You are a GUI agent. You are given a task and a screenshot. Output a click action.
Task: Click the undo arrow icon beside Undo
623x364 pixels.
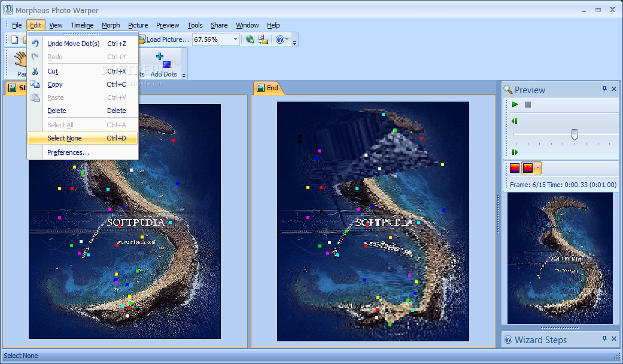click(x=35, y=44)
